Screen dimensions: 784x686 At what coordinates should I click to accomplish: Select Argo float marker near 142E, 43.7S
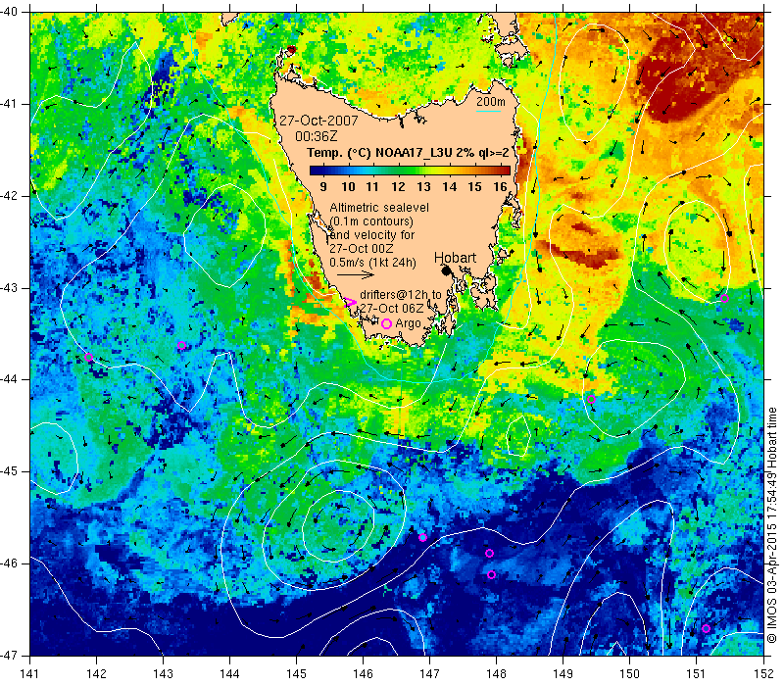point(89,357)
